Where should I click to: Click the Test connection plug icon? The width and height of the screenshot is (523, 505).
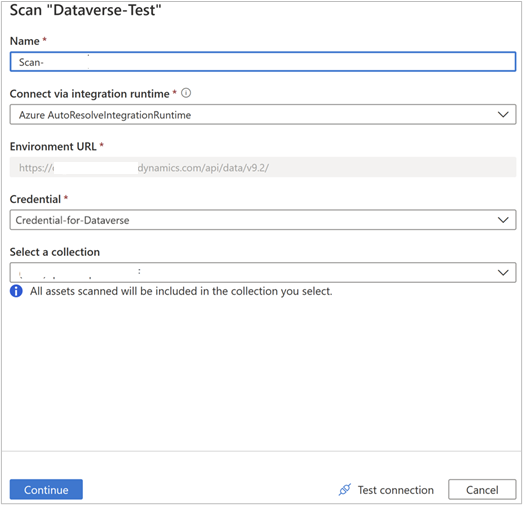(345, 490)
